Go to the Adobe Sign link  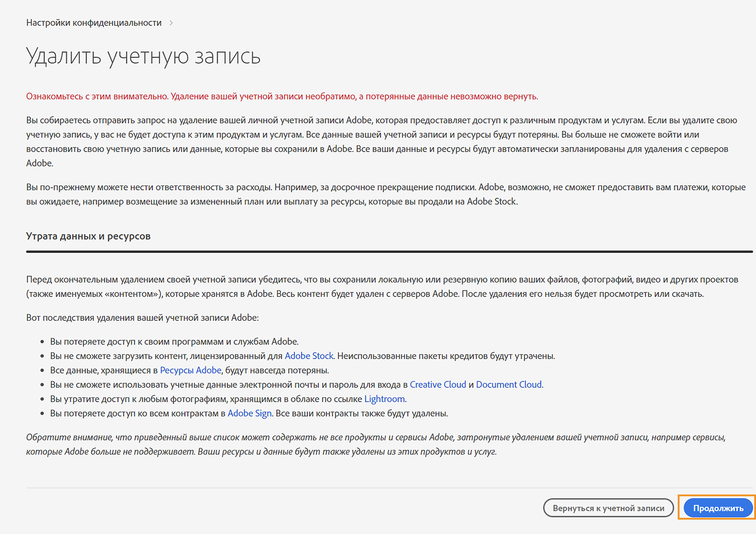(249, 413)
